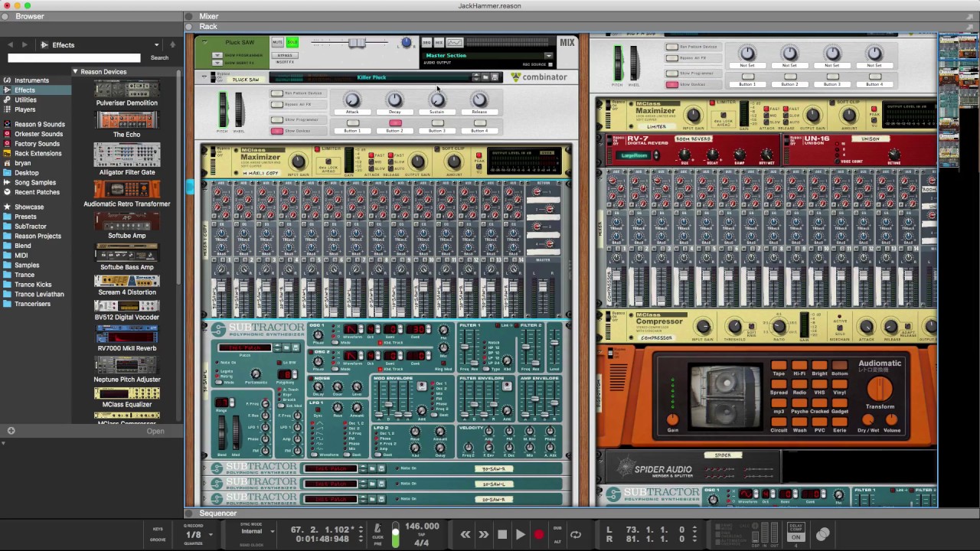This screenshot has width=980, height=551.
Task: Toggle the Loop button in transport
Action: coord(576,535)
